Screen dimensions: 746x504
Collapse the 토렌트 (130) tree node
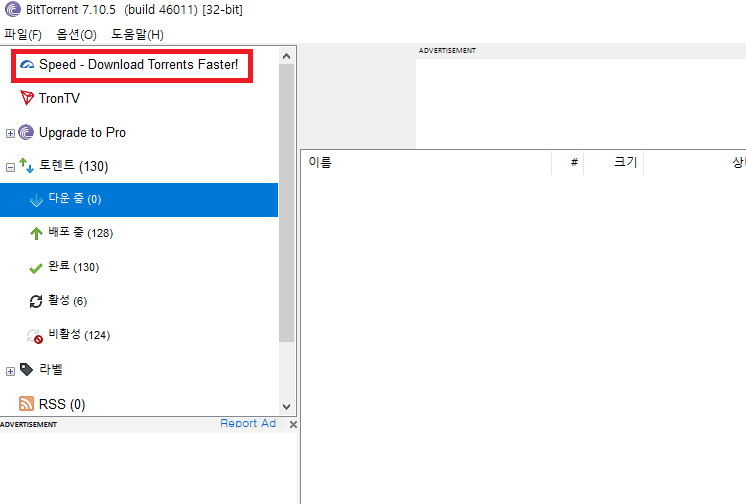[x=10, y=167]
